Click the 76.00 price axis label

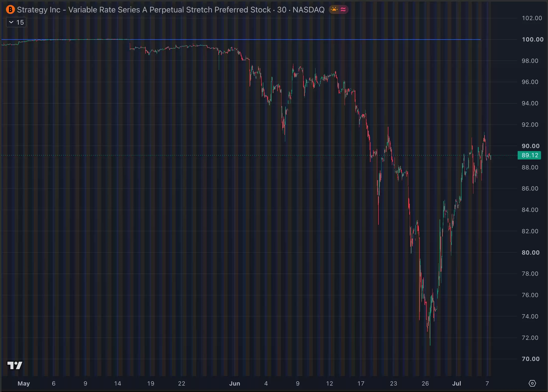(530, 295)
